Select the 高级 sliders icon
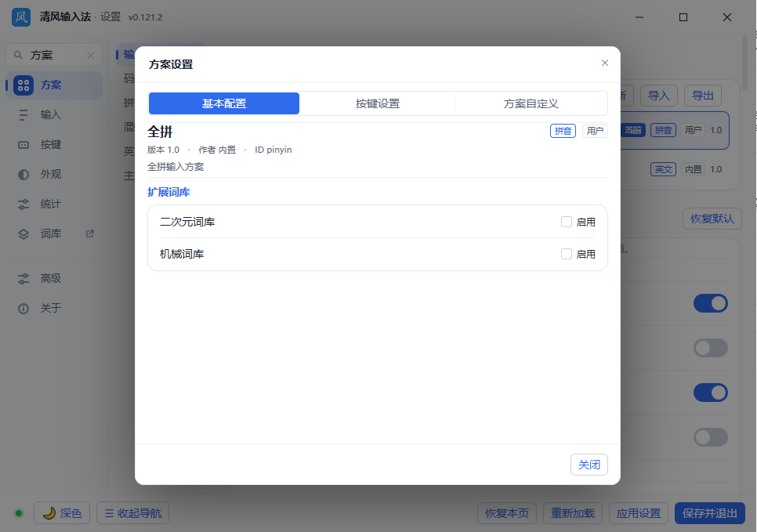 pos(24,279)
